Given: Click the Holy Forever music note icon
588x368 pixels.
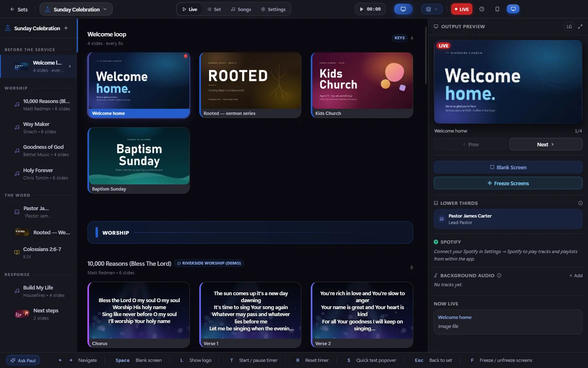Looking at the screenshot, I should click(17, 174).
